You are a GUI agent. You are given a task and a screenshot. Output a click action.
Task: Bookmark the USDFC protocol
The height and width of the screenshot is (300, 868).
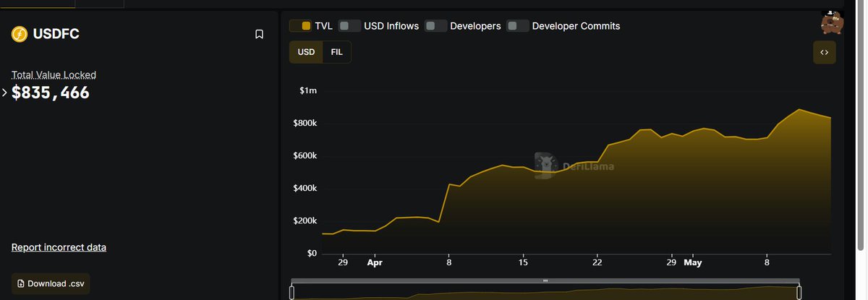(x=259, y=34)
